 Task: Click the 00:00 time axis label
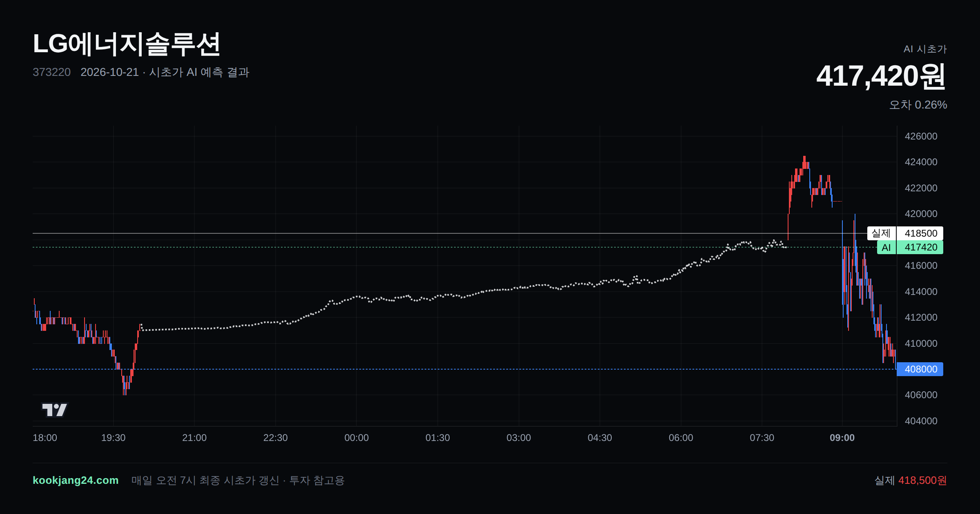pos(356,438)
